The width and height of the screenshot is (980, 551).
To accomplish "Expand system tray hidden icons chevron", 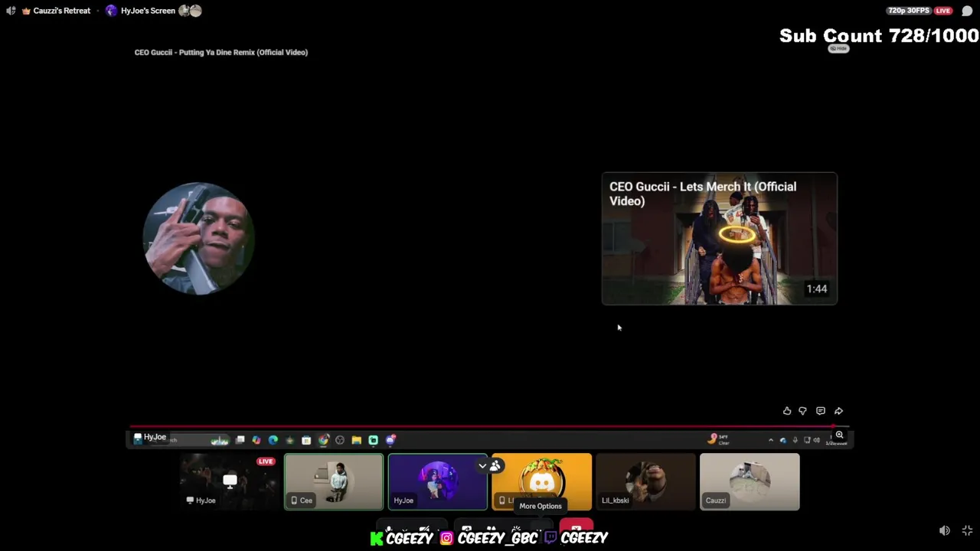I will point(771,440).
